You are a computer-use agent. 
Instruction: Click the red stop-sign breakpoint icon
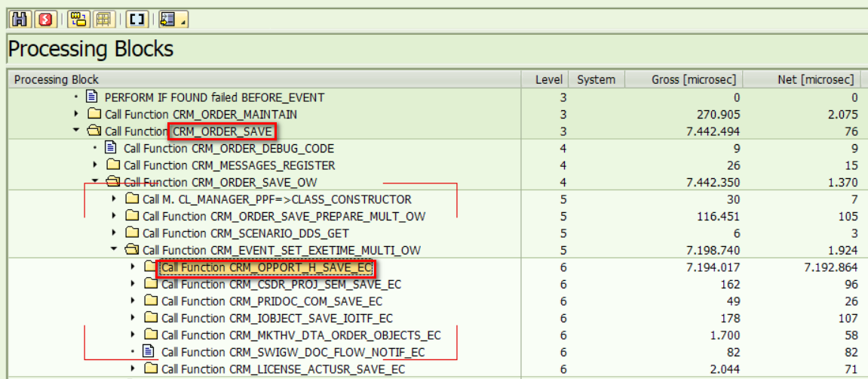pos(45,20)
